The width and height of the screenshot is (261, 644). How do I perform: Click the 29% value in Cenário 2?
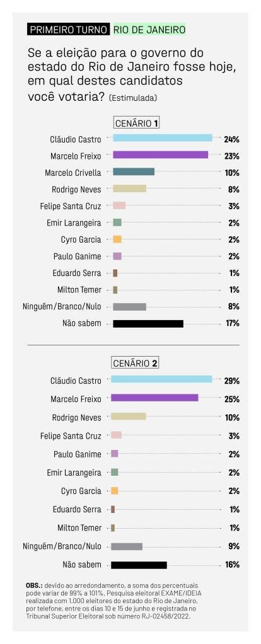[x=232, y=381]
